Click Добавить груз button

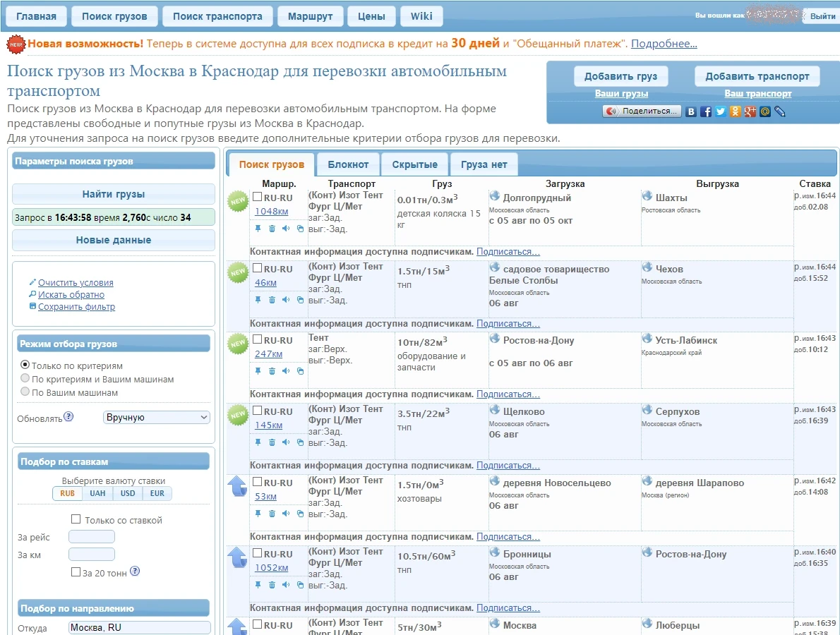click(621, 76)
